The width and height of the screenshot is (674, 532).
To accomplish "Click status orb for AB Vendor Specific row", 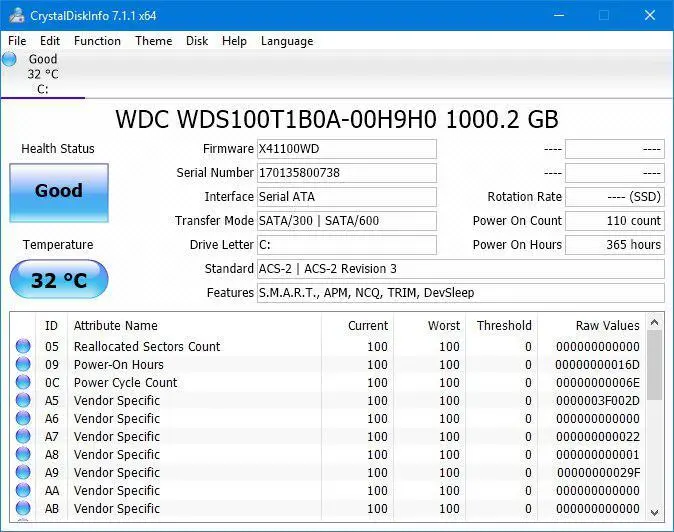I will tap(23, 509).
